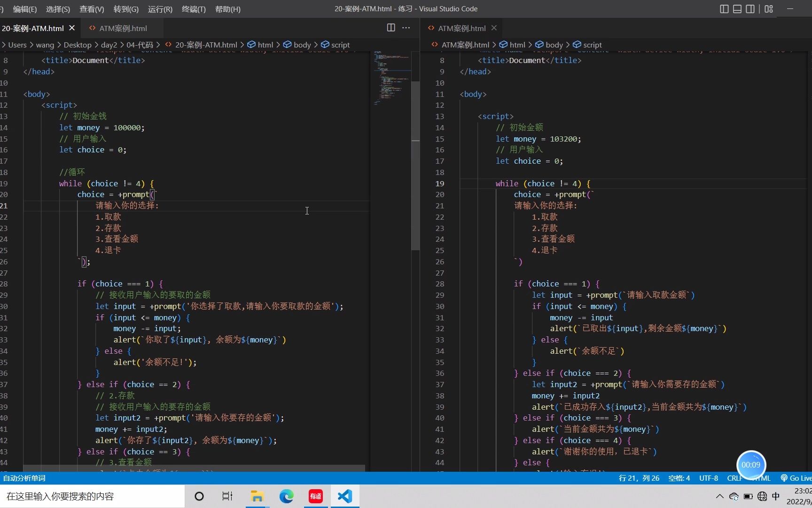Open the Customize Layout icon
The height and width of the screenshot is (508, 812).
click(769, 9)
